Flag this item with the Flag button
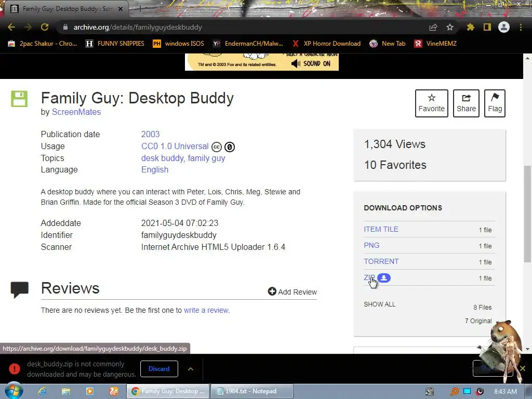 click(495, 103)
